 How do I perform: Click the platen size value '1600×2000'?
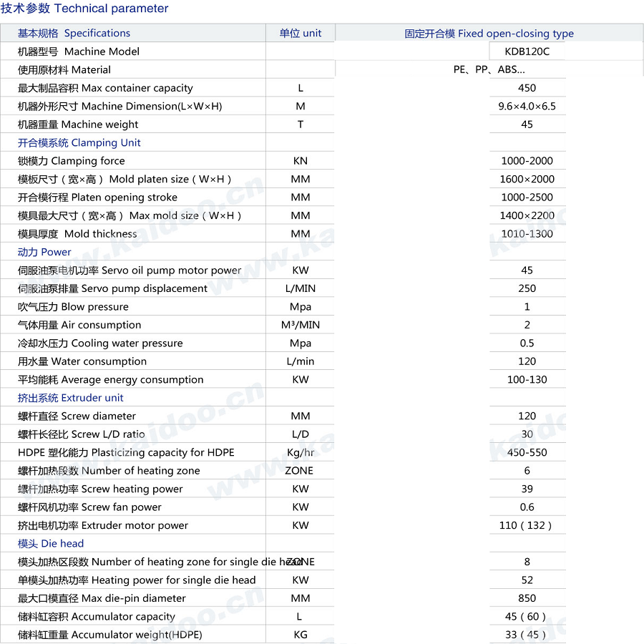527,179
